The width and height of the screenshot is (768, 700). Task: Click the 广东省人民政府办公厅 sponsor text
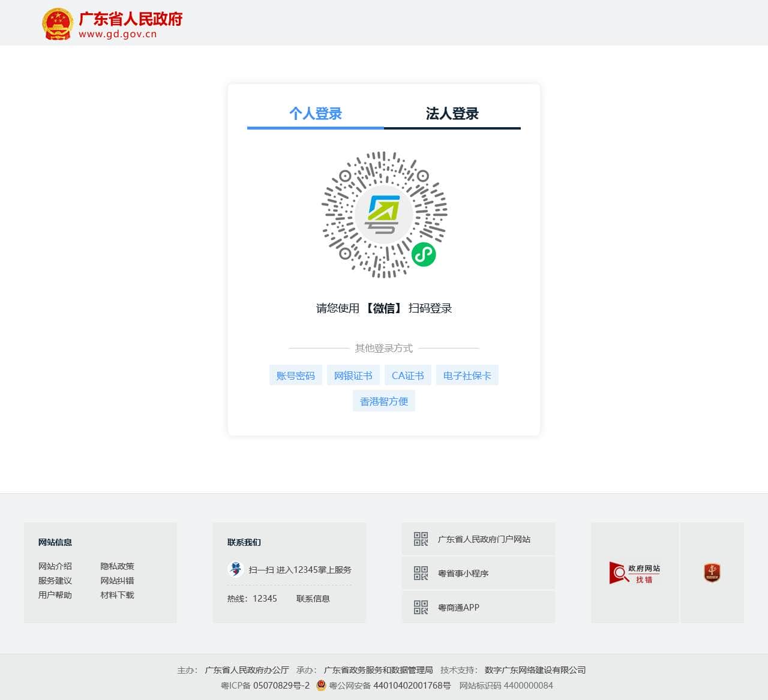coord(247,670)
